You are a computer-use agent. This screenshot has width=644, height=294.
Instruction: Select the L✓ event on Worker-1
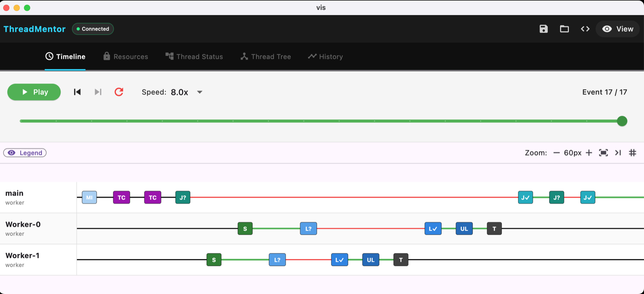pos(340,260)
